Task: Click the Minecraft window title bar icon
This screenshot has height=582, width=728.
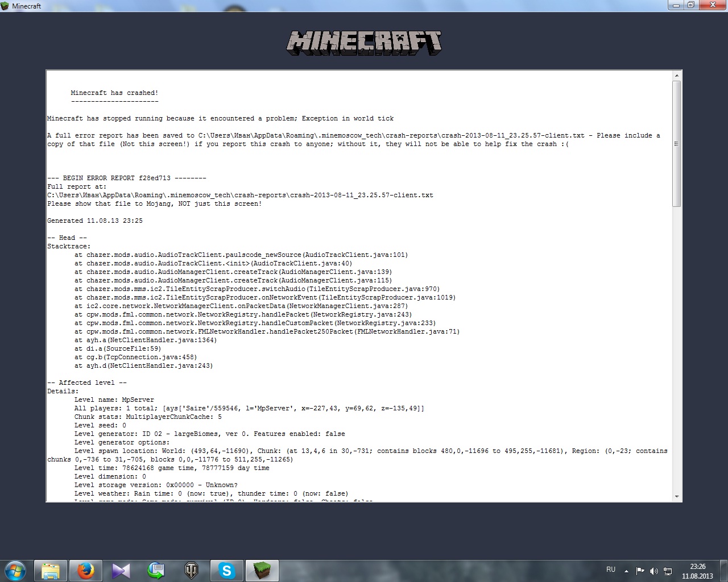Action: 6,6
